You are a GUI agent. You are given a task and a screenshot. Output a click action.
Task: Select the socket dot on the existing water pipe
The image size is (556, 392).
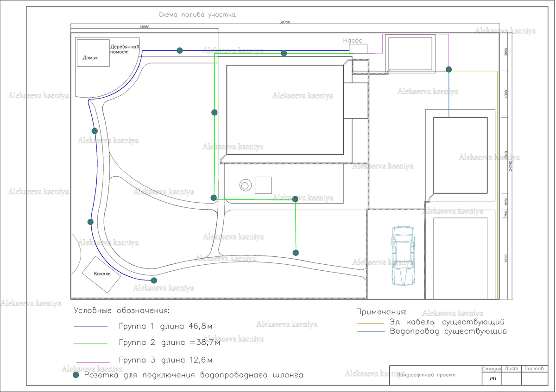(x=449, y=69)
